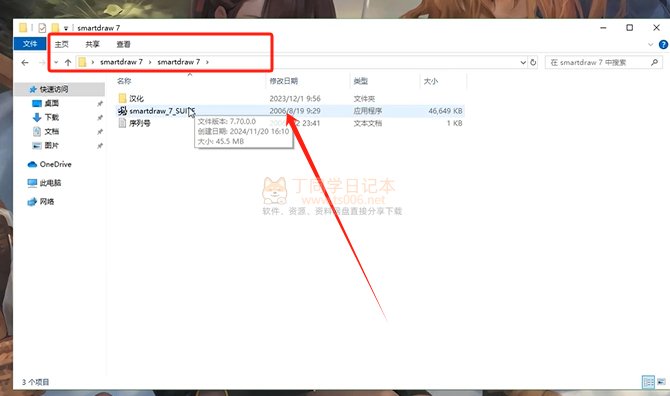The image size is (670, 396).
Task: Switch to the 查看 ribbon tab
Action: click(123, 44)
